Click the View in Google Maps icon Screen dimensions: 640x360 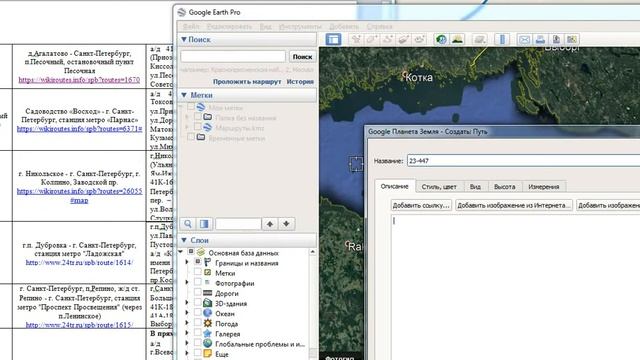point(572,39)
